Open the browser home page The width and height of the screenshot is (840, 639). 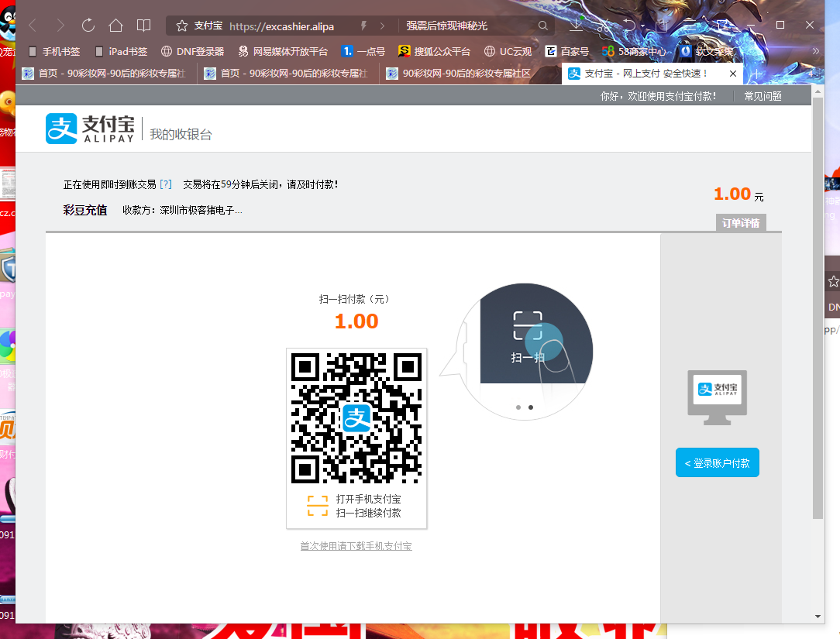(x=115, y=26)
